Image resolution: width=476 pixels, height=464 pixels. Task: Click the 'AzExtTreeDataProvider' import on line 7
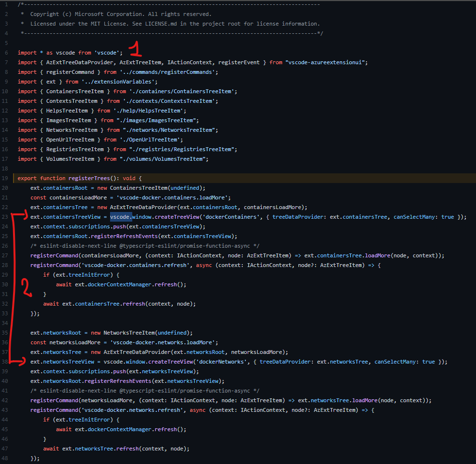[x=80, y=62]
